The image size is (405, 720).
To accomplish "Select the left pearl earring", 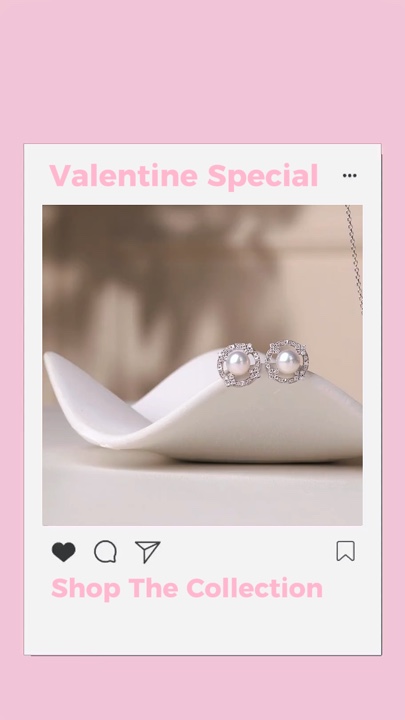I will point(239,364).
